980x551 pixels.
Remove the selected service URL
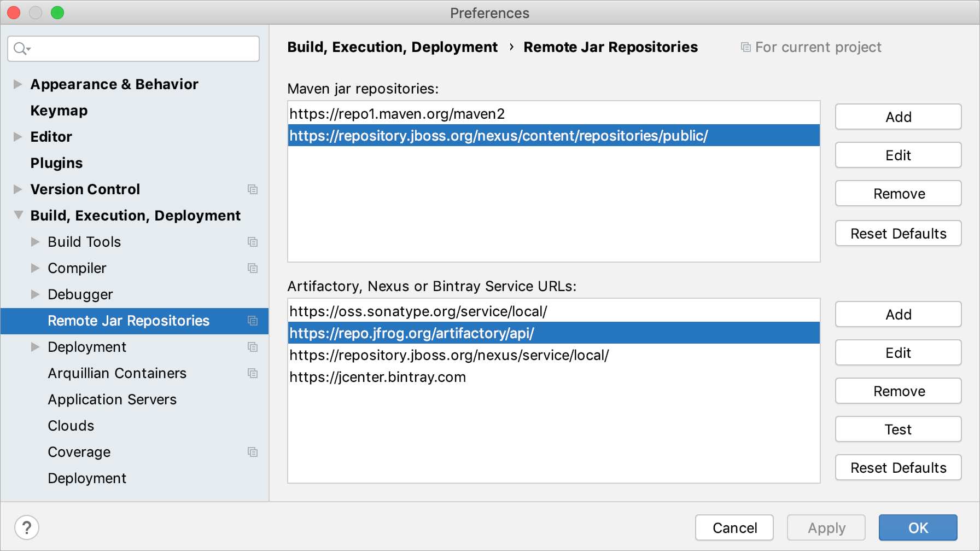click(898, 391)
